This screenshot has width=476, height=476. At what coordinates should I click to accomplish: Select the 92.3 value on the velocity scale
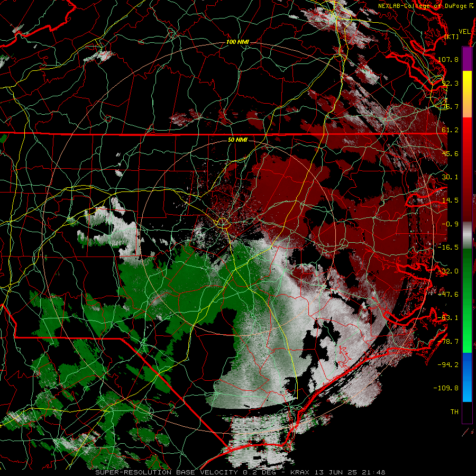pos(450,83)
